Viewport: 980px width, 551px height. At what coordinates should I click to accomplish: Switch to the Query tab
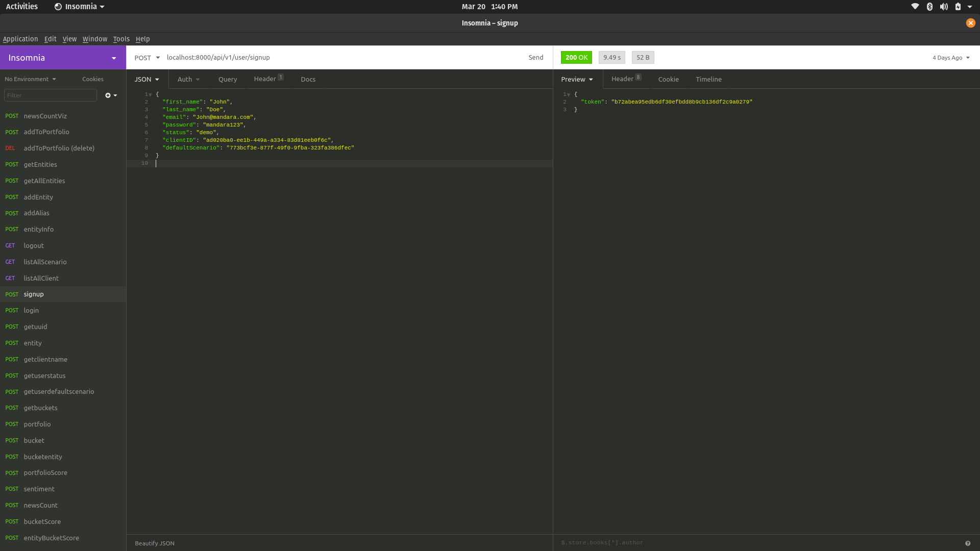tap(228, 79)
